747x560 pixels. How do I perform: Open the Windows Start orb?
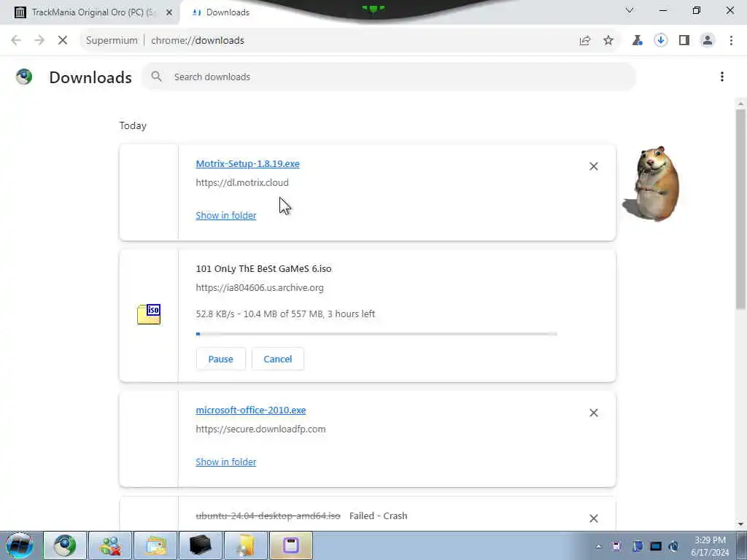(x=20, y=545)
